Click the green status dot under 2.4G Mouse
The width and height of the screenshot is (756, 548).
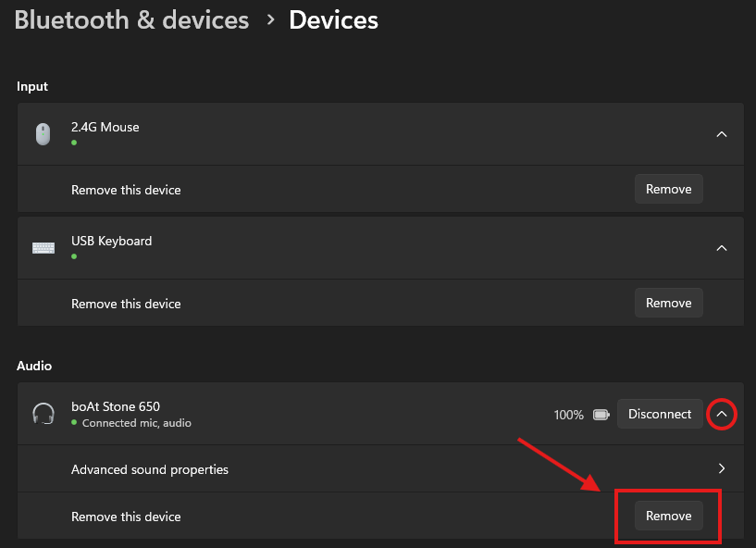point(74,143)
